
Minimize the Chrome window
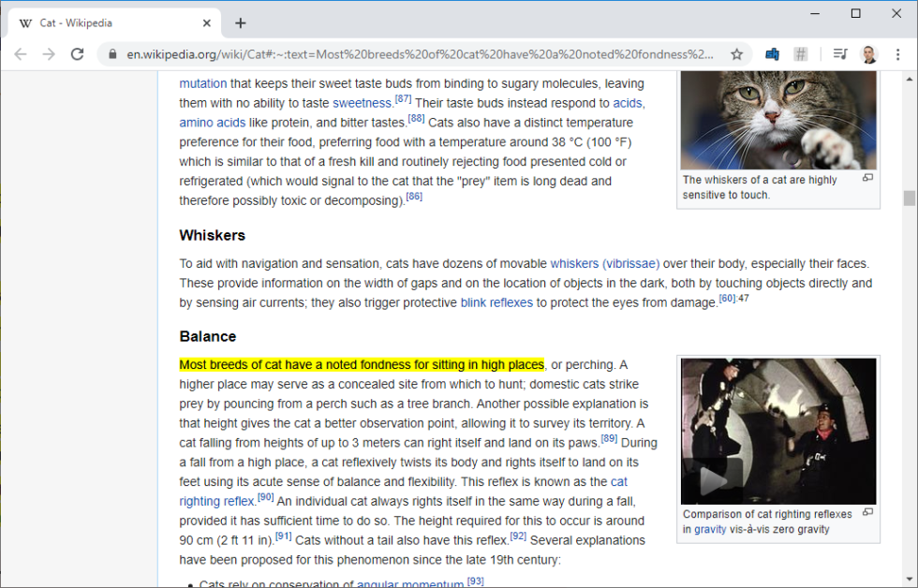pyautogui.click(x=815, y=13)
